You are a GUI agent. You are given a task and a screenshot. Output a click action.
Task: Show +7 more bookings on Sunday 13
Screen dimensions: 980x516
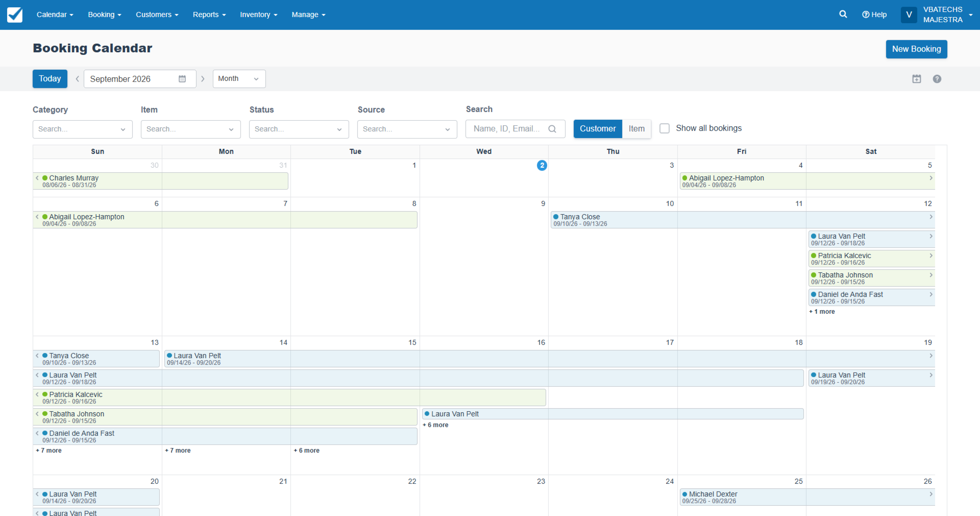[x=49, y=450]
